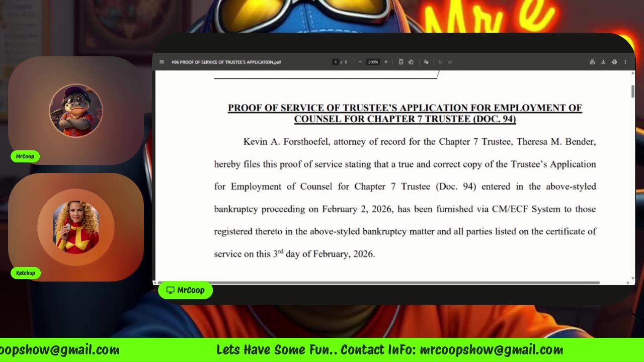644x362 pixels.
Task: Open the PDF viewer more actions menu
Action: [x=625, y=62]
